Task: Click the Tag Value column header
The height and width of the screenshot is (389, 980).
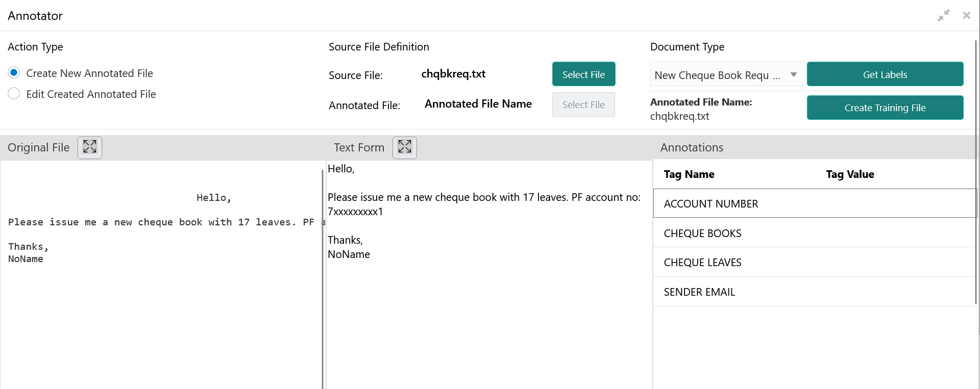Action: (850, 174)
